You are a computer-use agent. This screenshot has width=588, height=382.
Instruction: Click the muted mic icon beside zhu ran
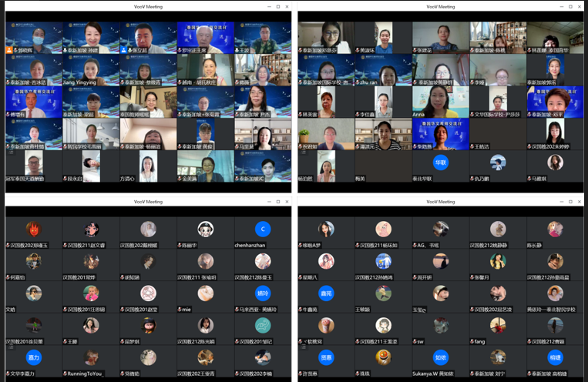(358, 82)
